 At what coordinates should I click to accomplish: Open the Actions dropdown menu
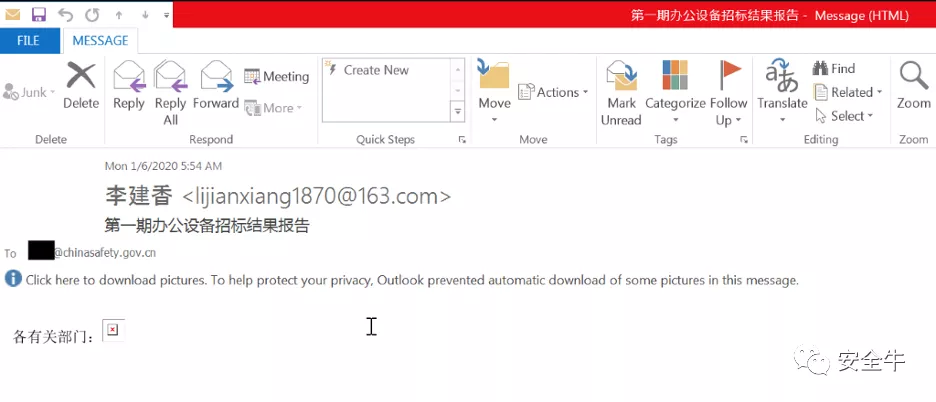(x=553, y=92)
